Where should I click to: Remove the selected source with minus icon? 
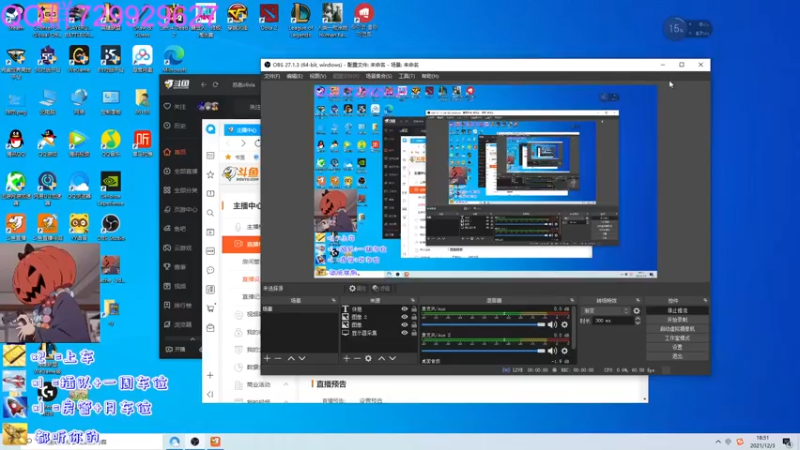pos(357,358)
